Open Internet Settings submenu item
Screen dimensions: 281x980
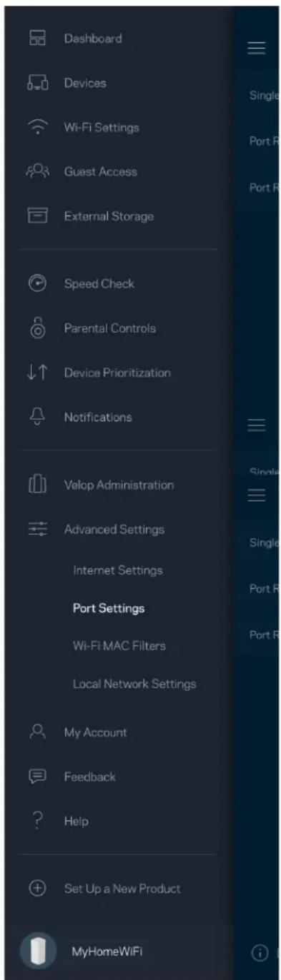(118, 570)
